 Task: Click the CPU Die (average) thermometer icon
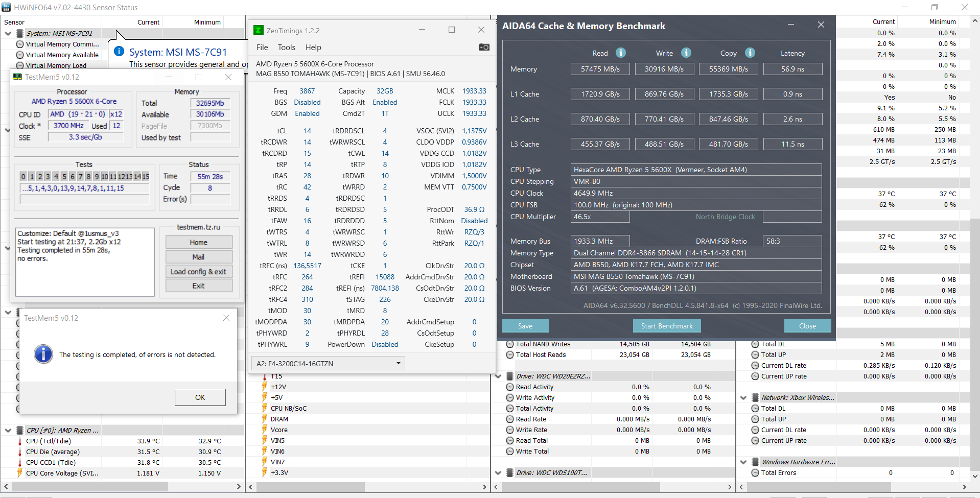(20, 452)
